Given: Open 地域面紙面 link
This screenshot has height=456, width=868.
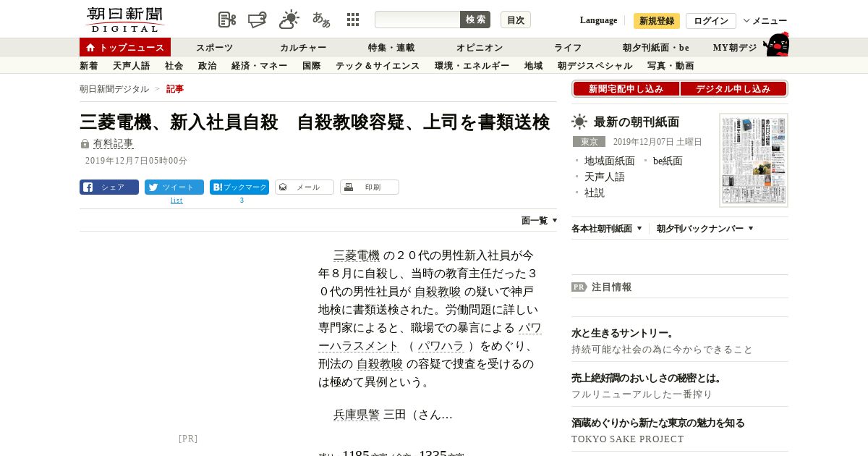Looking at the screenshot, I should pos(610,161).
